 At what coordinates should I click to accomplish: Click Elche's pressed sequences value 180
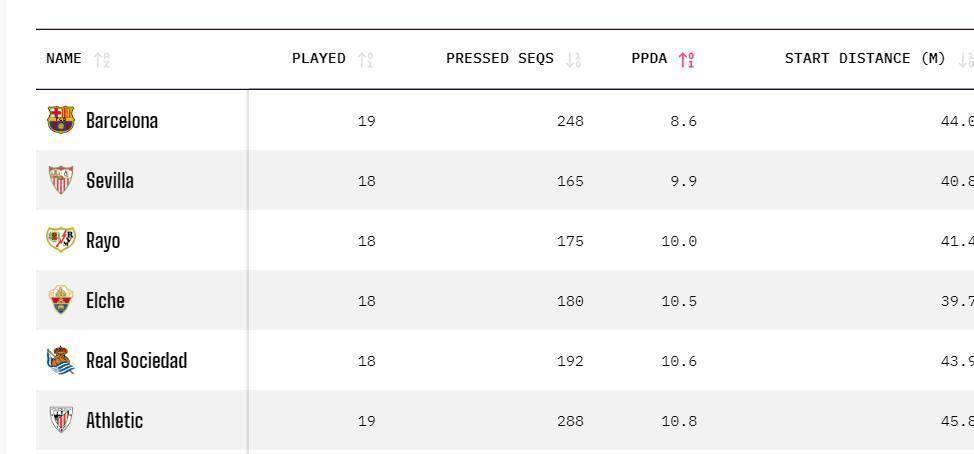pyautogui.click(x=570, y=301)
